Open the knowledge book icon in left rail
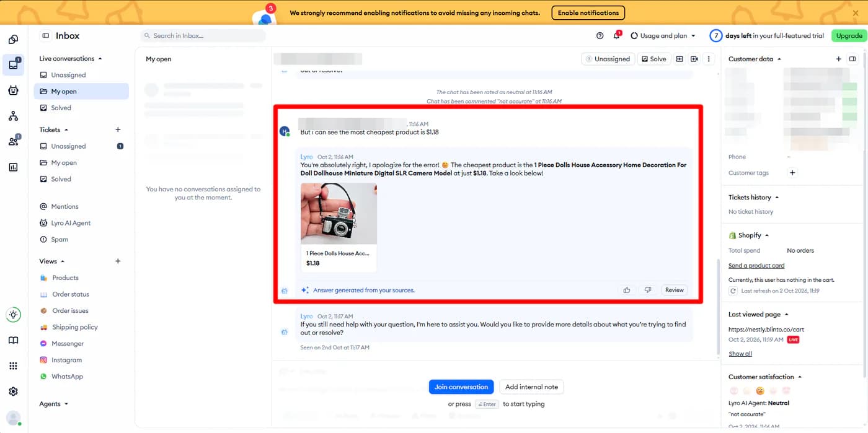 point(13,340)
